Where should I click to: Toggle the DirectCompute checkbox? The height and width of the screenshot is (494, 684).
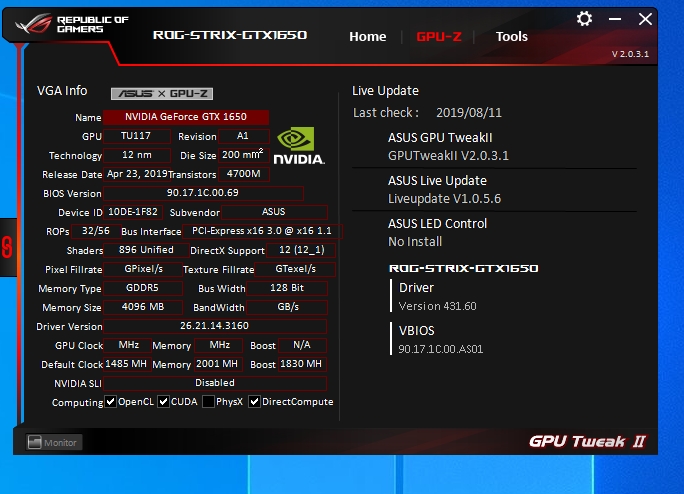255,402
